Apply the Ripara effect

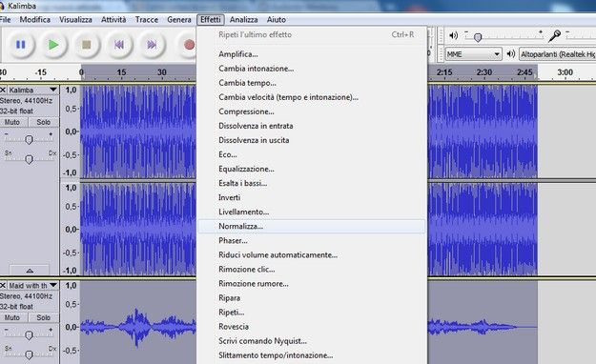312,298
